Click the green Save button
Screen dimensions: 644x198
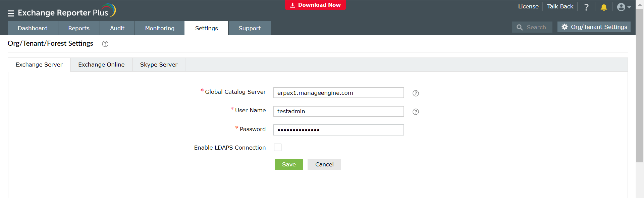point(289,164)
